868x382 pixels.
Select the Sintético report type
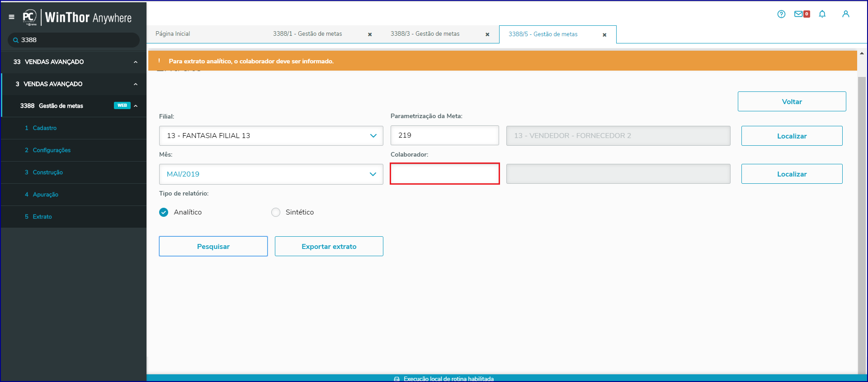276,212
